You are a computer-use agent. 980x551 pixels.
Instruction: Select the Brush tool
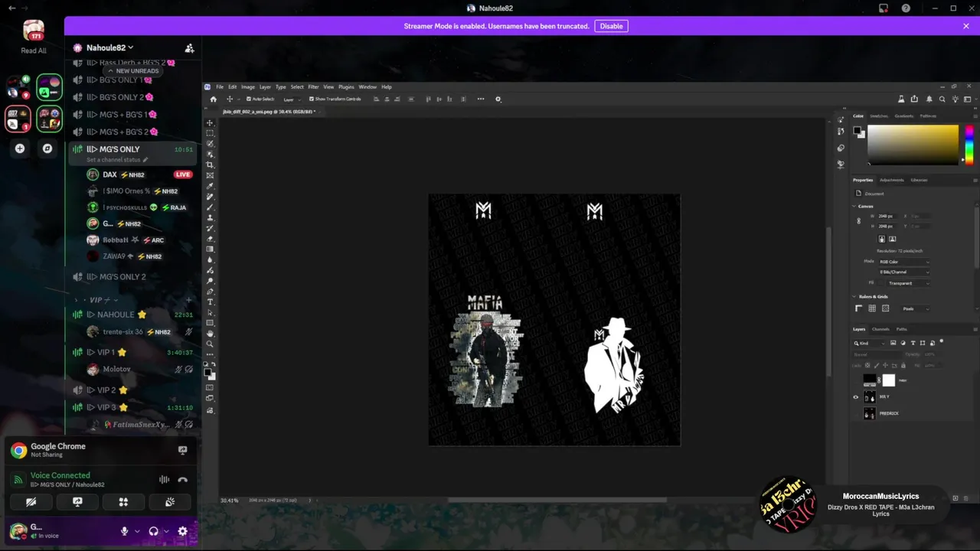pyautogui.click(x=210, y=206)
